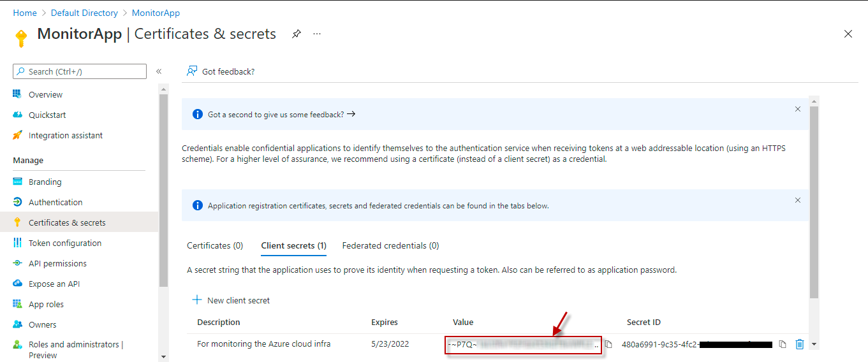Open the more options ellipsis in header
Image resolution: width=868 pixels, height=362 pixels.
(x=317, y=34)
